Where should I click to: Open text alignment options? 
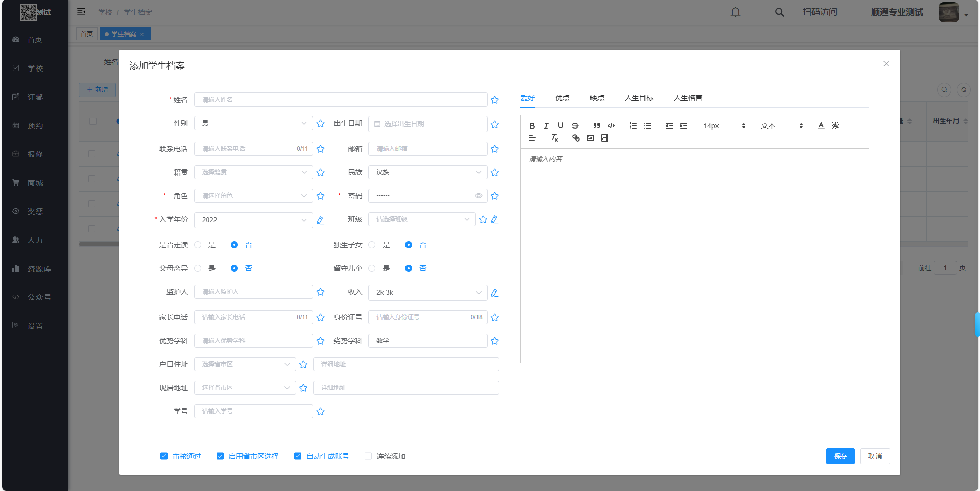532,138
